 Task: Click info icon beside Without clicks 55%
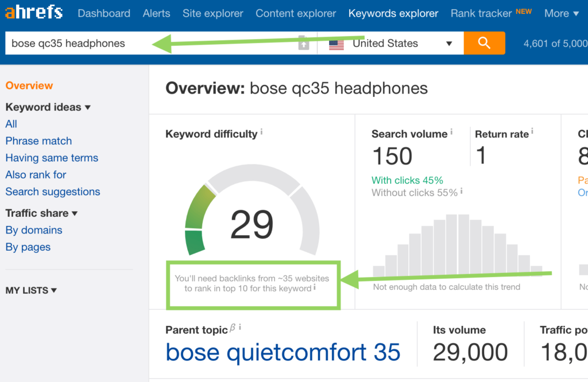pyautogui.click(x=461, y=191)
